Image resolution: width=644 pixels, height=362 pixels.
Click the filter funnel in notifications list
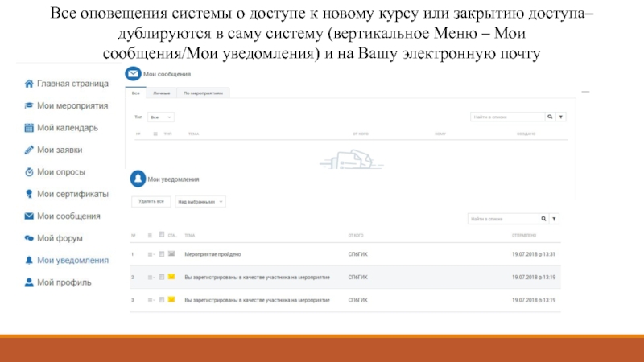coord(554,219)
